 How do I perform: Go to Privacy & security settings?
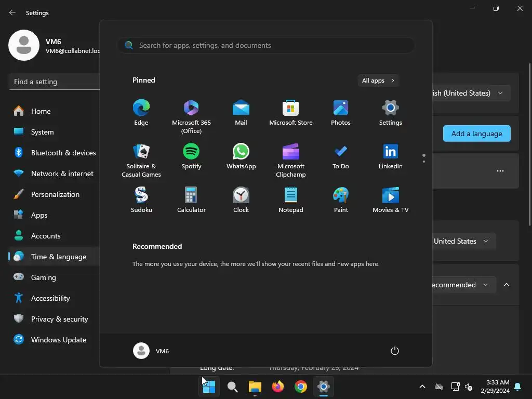coord(54,319)
